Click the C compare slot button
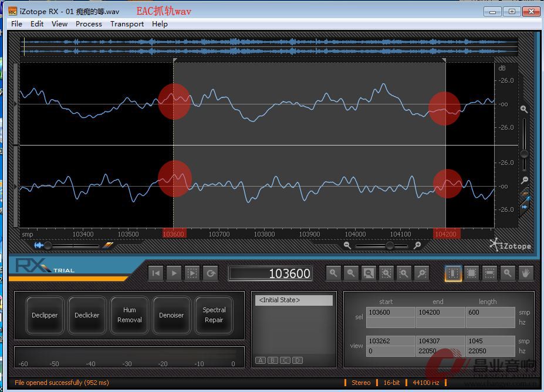This screenshot has height=392, width=544. (285, 360)
